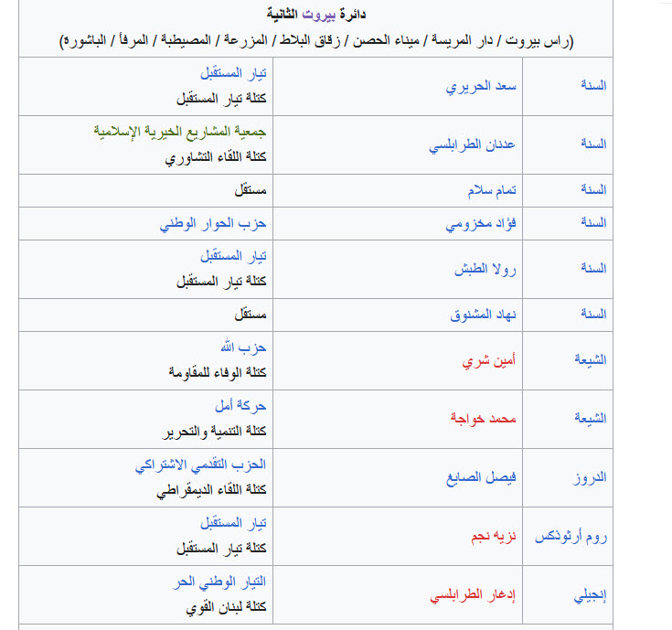Click the إنجيلي link
The image size is (672, 630).
(x=590, y=595)
